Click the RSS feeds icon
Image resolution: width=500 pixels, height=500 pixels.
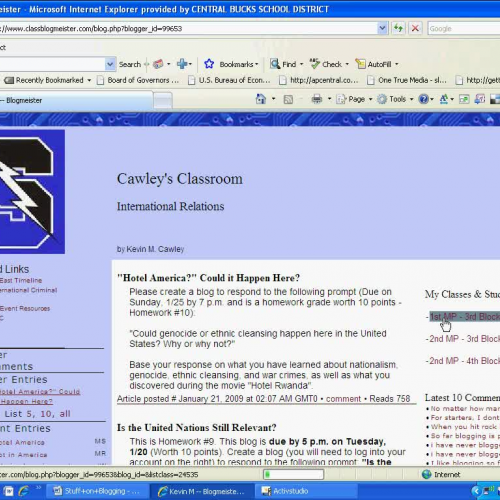288,99
